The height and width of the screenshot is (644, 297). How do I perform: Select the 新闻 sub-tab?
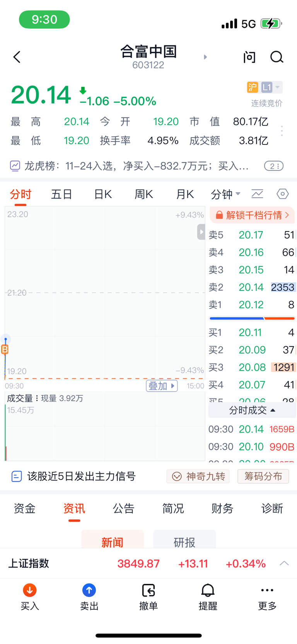(113, 539)
